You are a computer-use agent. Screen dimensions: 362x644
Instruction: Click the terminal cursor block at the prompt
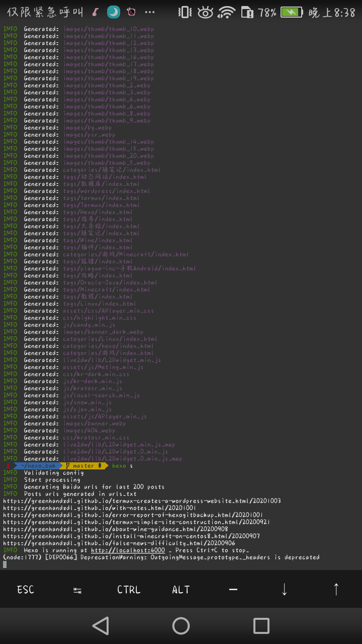[4, 564]
